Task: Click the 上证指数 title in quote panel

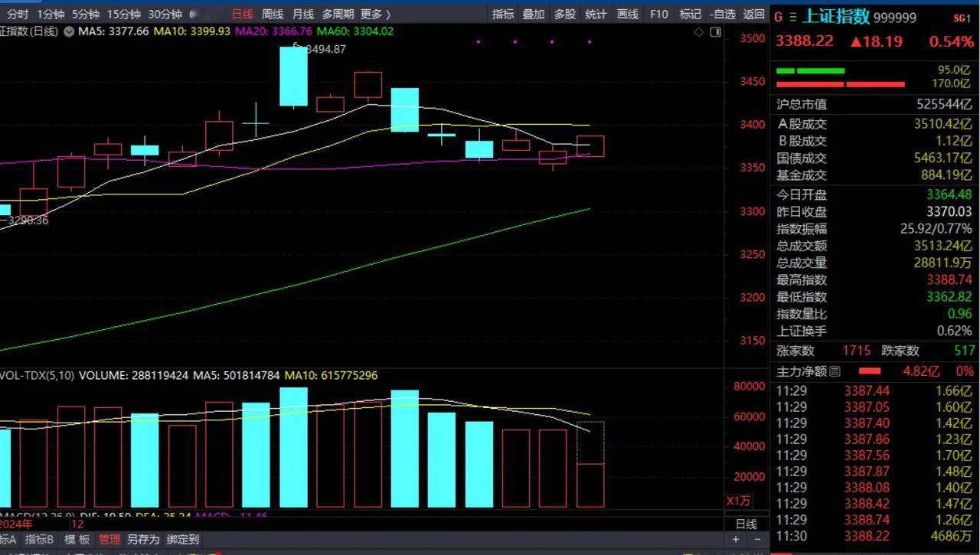Action: (x=835, y=17)
